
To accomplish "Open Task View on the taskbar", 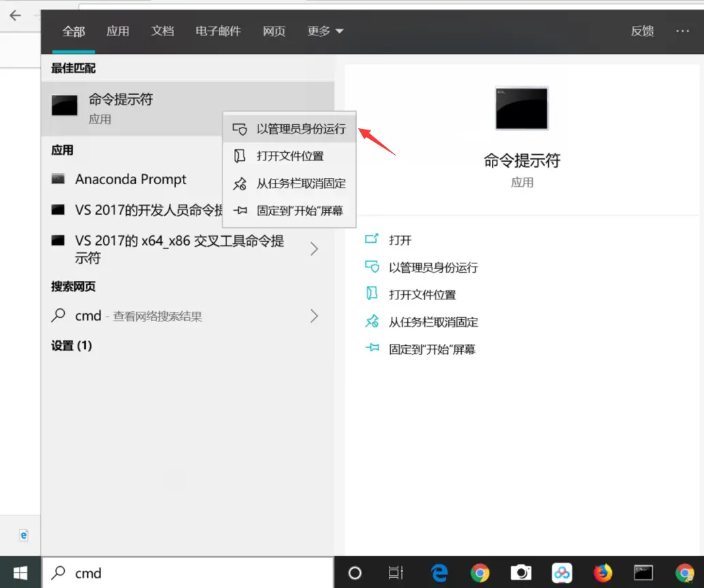I will [396, 573].
